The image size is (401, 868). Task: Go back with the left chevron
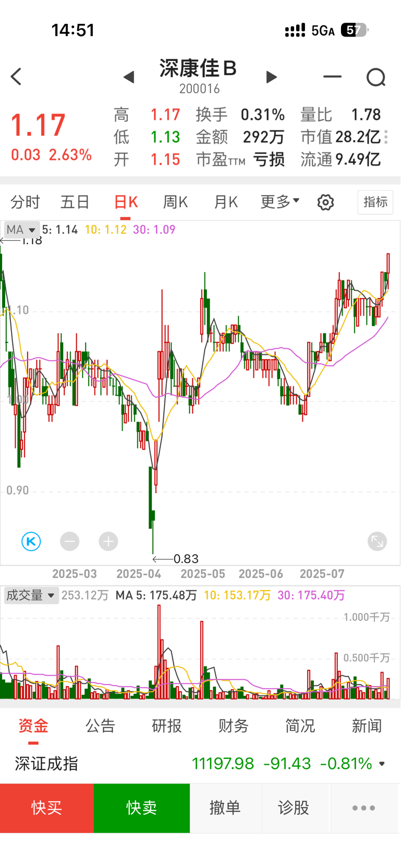click(16, 77)
